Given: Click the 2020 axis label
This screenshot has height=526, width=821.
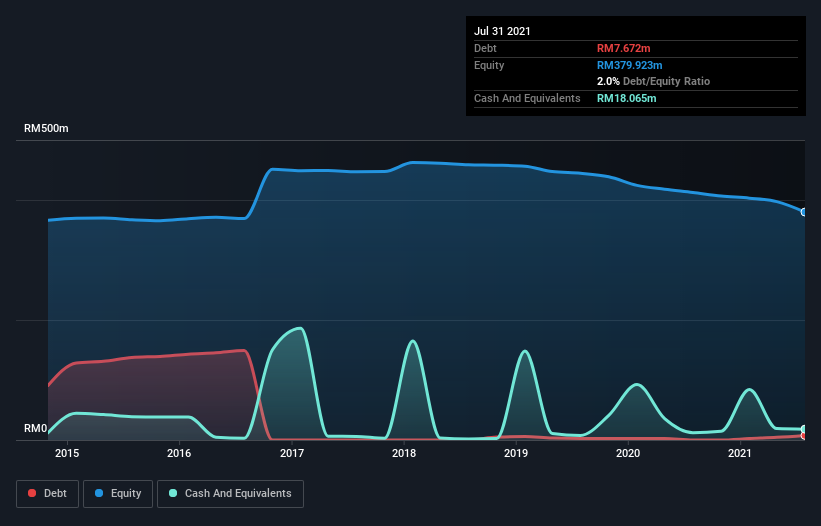Looking at the screenshot, I should tap(628, 453).
